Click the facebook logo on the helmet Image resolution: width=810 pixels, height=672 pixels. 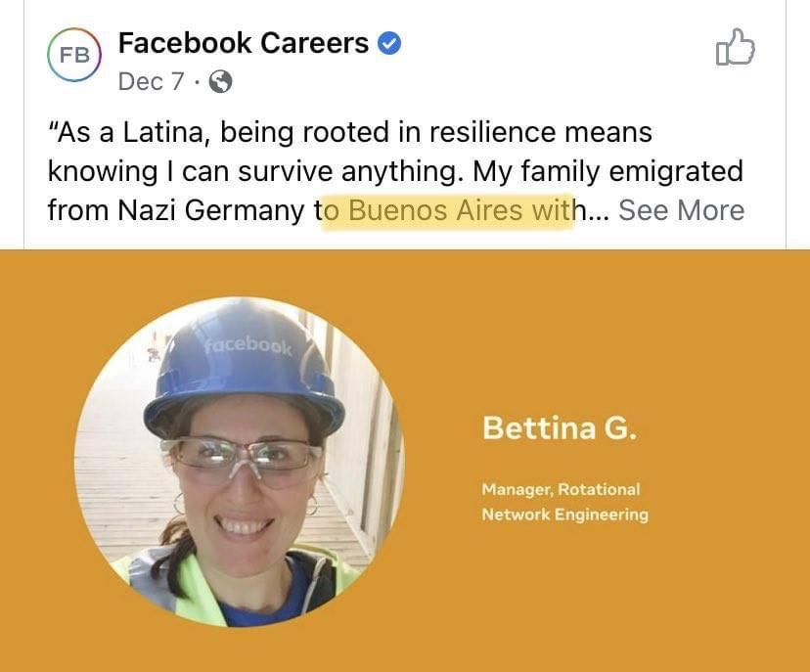tap(247, 346)
